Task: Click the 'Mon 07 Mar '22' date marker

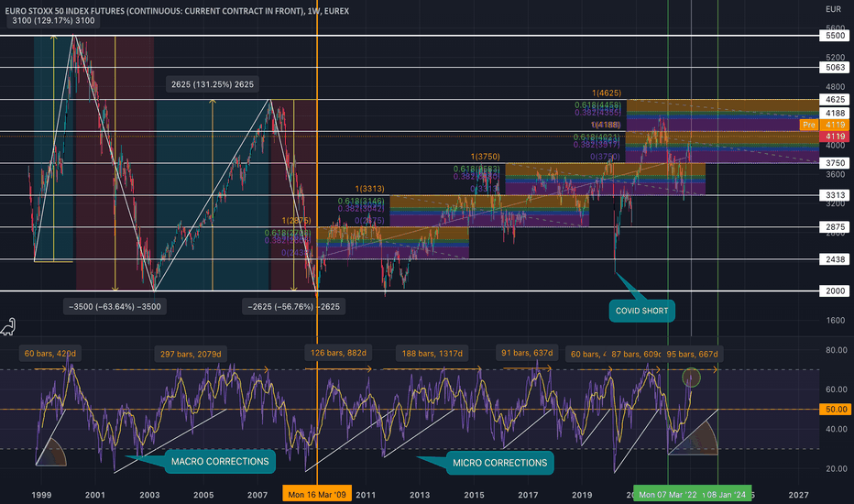Action: [x=668, y=495]
